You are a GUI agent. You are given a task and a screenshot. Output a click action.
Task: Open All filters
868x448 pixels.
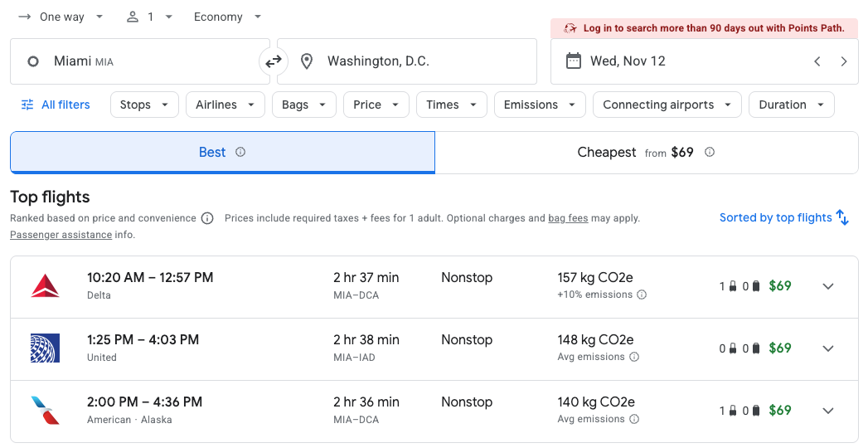click(x=56, y=105)
